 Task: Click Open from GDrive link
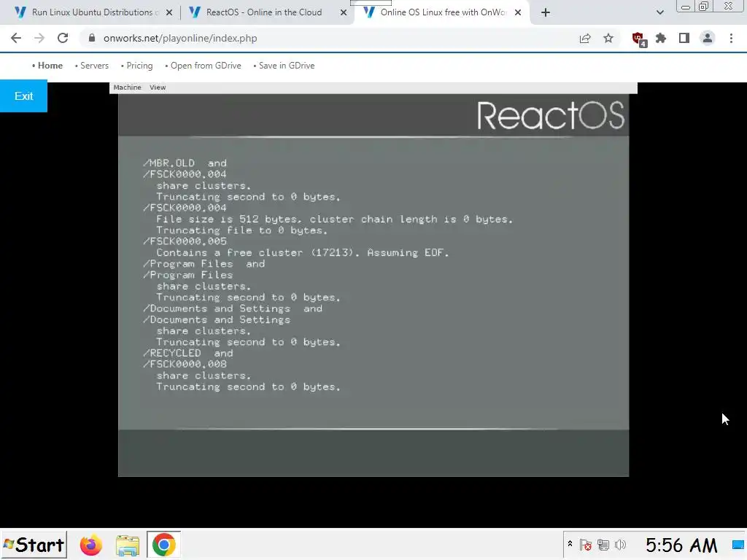(x=206, y=66)
